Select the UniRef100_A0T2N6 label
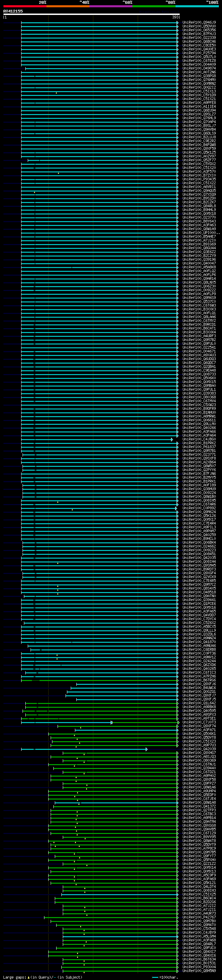The image size is (222, 980). point(199,72)
